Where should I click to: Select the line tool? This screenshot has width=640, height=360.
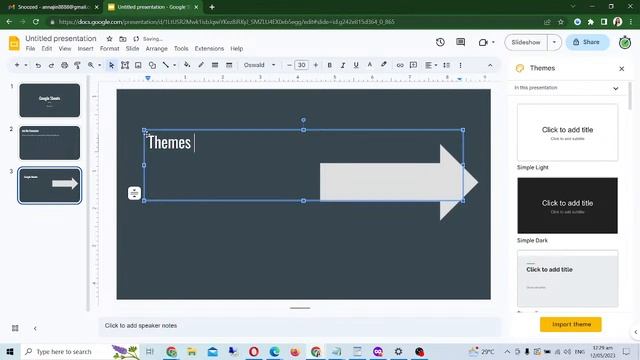coord(166,65)
